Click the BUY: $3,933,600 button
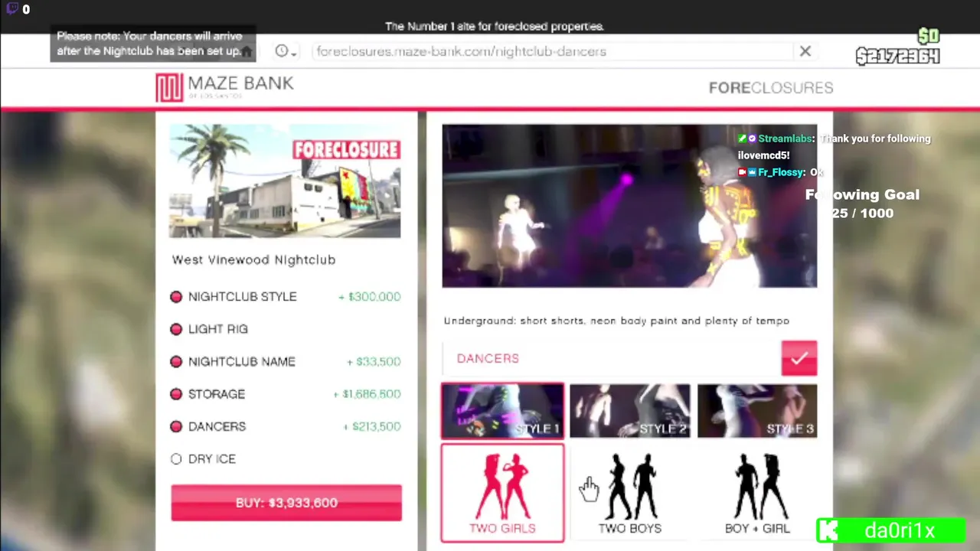This screenshot has width=980, height=551. click(286, 503)
